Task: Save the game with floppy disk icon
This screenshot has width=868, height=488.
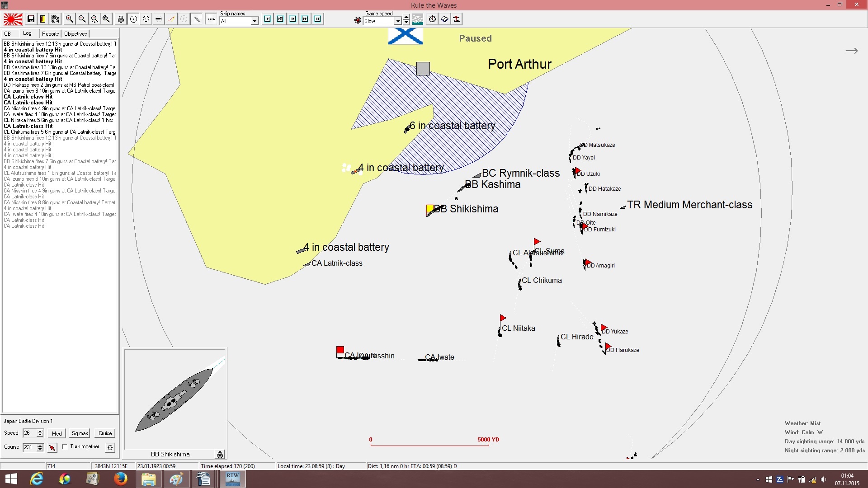Action: [x=31, y=19]
